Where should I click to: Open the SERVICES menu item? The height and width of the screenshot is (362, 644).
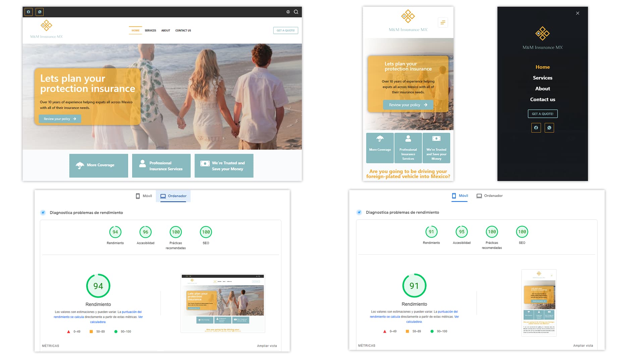[150, 31]
